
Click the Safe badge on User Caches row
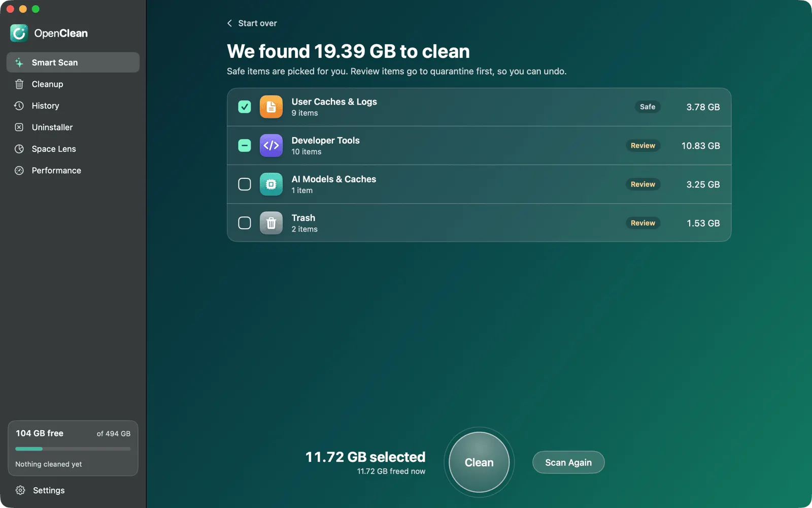point(648,107)
